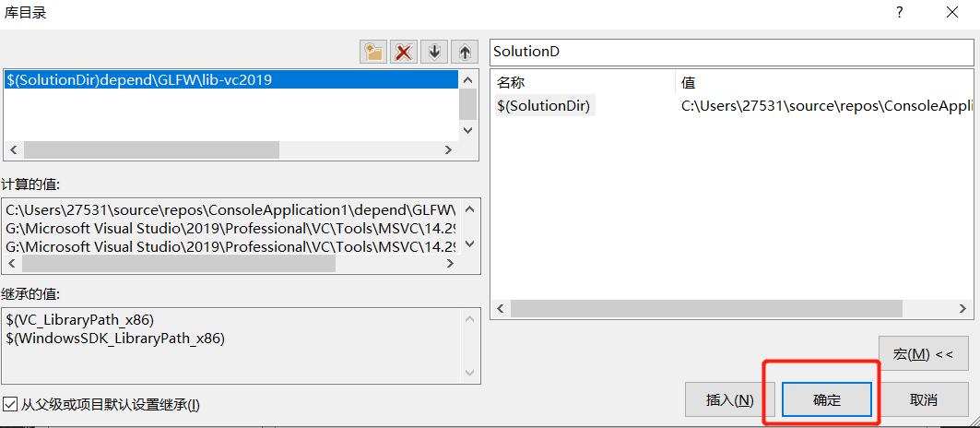Click the left arrow of 计算的值 horizontal scrollbar

(x=13, y=264)
